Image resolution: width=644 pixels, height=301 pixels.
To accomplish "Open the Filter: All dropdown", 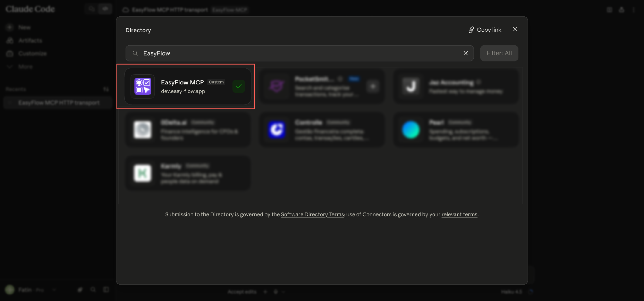I will tap(499, 53).
